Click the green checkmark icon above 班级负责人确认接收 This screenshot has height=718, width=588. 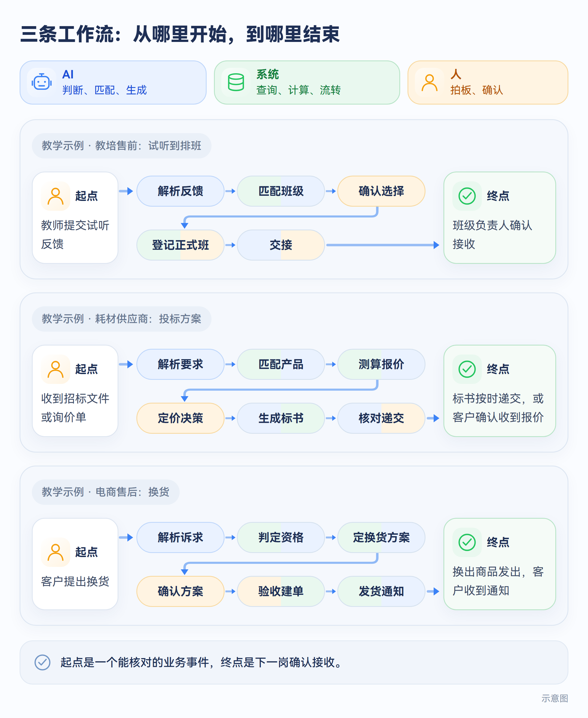pos(467,196)
